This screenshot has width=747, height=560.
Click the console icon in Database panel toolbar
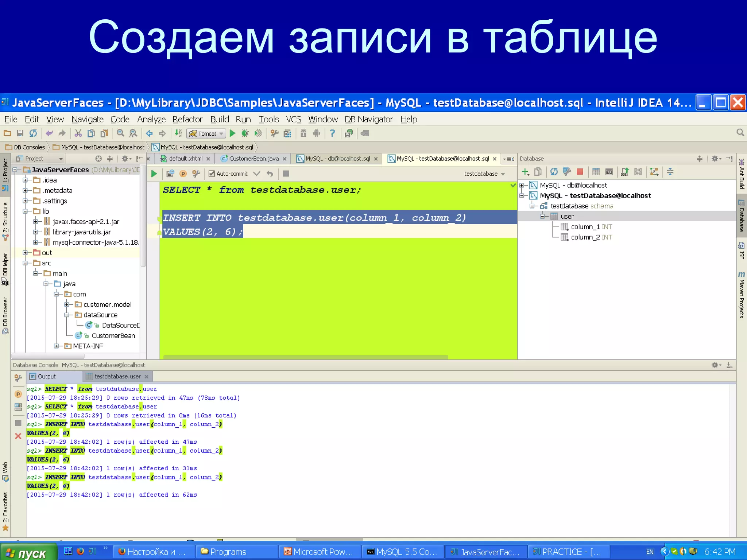(x=609, y=172)
